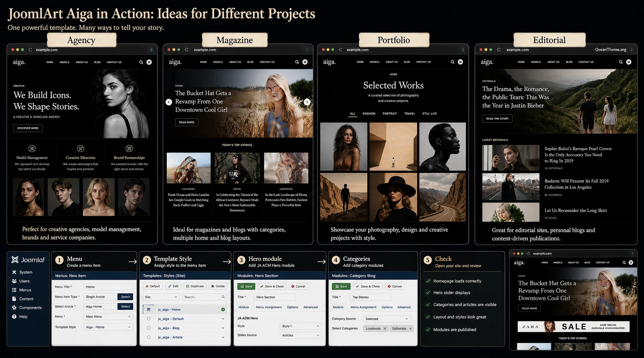Remove the Editorials category tag
The image size is (644, 358).
(x=410, y=329)
